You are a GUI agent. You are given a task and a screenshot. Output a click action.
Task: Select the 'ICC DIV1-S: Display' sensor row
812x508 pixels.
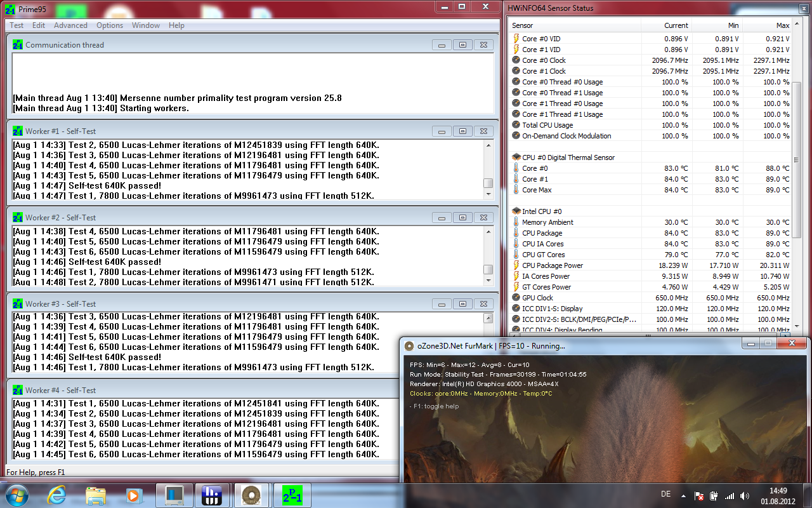[x=651, y=309]
